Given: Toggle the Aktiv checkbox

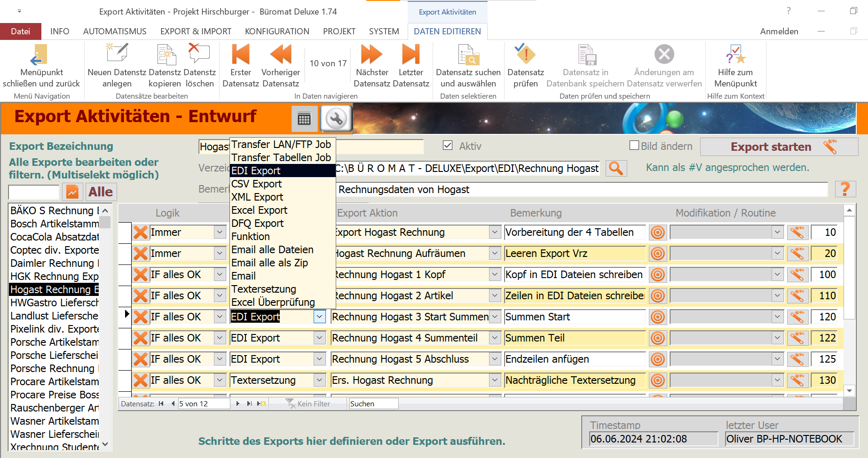Looking at the screenshot, I should (448, 146).
